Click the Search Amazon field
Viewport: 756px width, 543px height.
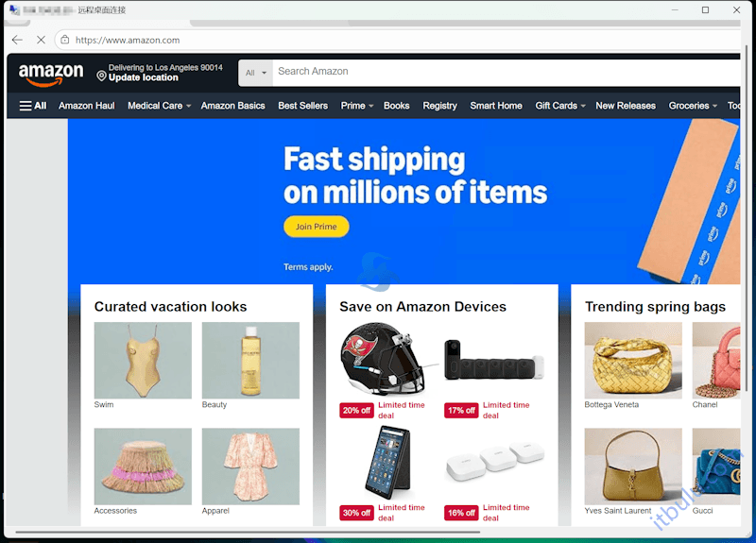(x=507, y=73)
